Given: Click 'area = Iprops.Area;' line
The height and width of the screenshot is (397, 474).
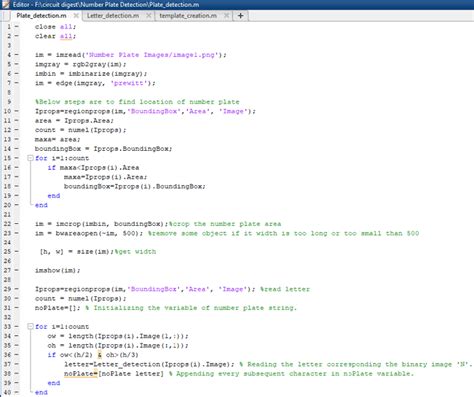Looking at the screenshot, I should 74,120.
